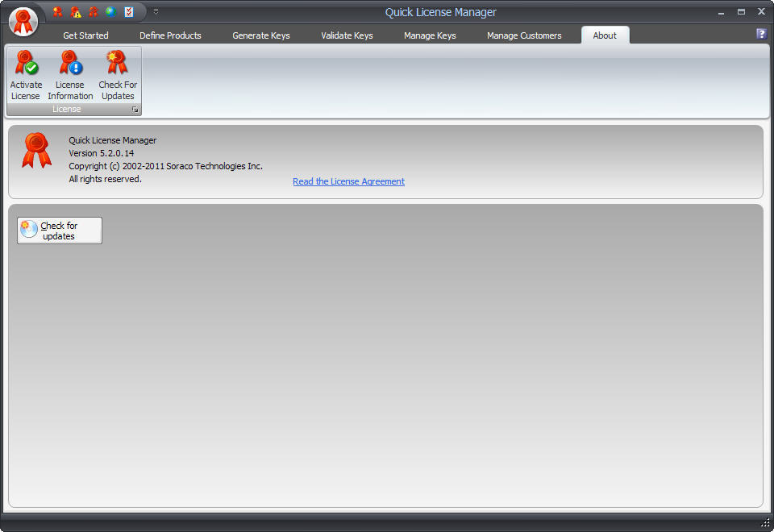Click the plain red seal quick access icon
The width and height of the screenshot is (774, 532).
94,12
